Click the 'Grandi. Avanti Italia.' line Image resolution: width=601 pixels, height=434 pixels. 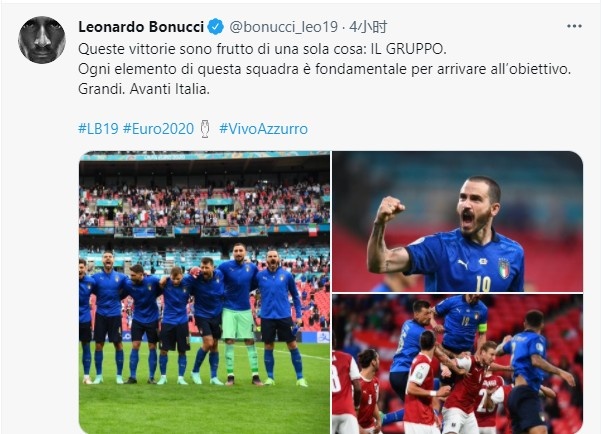[144, 89]
